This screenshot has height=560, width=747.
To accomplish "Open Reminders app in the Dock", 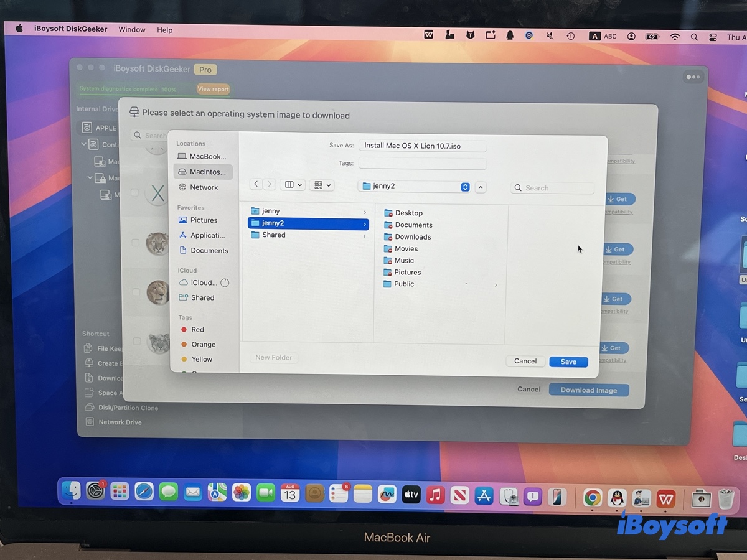I will [339, 494].
